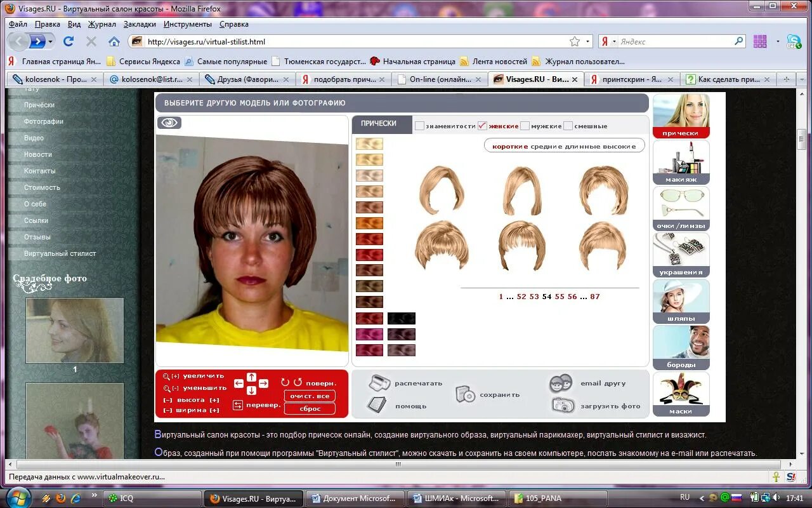Click the Windows Start button
The height and width of the screenshot is (508, 812).
pyautogui.click(x=18, y=497)
